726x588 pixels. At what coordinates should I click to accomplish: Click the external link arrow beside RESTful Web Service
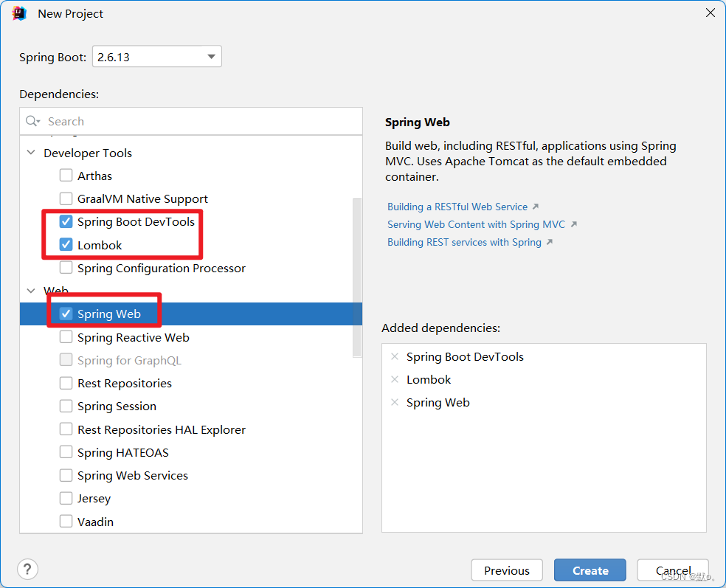tap(534, 207)
